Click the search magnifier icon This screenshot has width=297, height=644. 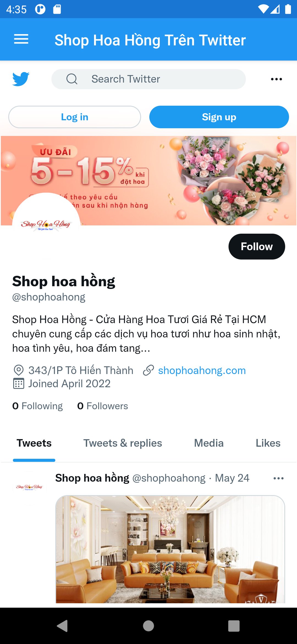(x=72, y=79)
